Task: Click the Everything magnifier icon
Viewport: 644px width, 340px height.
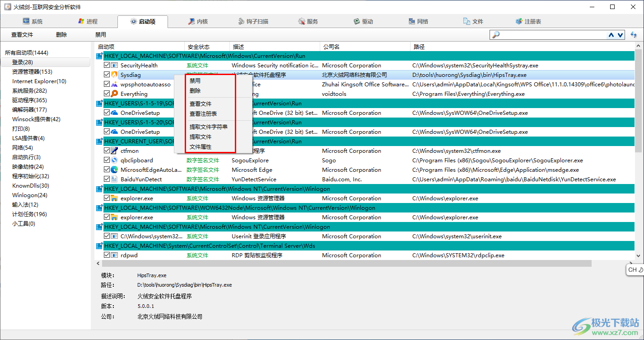Action: [114, 94]
